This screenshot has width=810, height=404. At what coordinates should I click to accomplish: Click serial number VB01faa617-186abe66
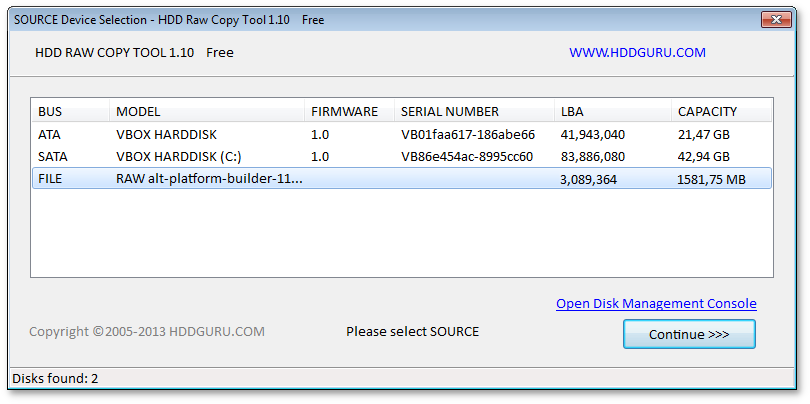(x=467, y=134)
